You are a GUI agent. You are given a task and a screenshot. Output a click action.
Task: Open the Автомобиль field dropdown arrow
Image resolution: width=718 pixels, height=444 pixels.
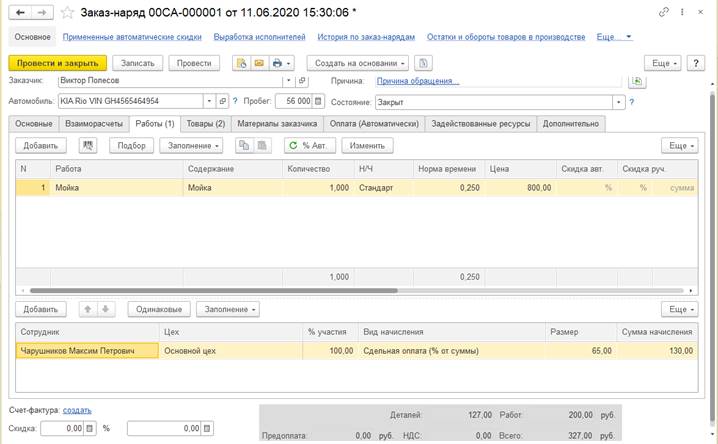coord(209,101)
